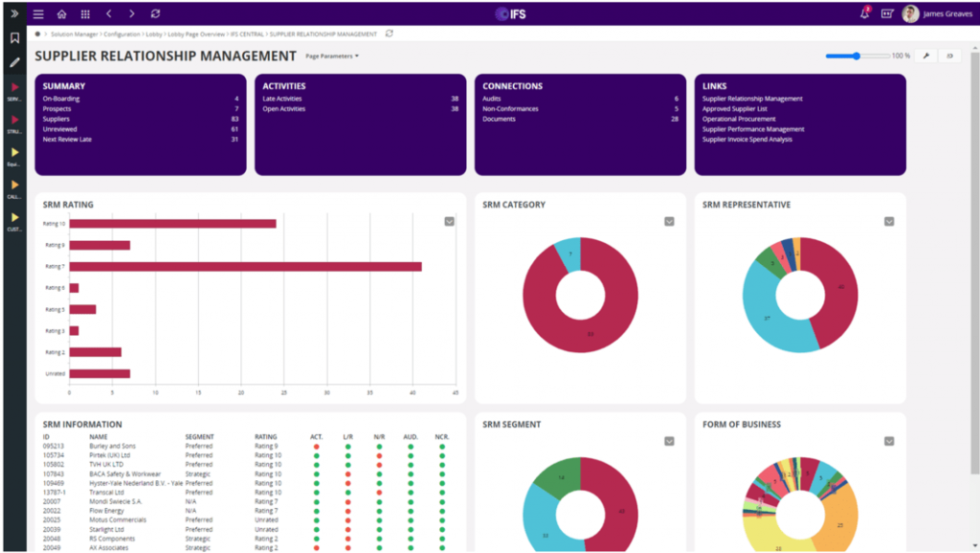Open lobby settings with the wrench icon
Viewport: 980px width, 553px height.
[x=924, y=56]
